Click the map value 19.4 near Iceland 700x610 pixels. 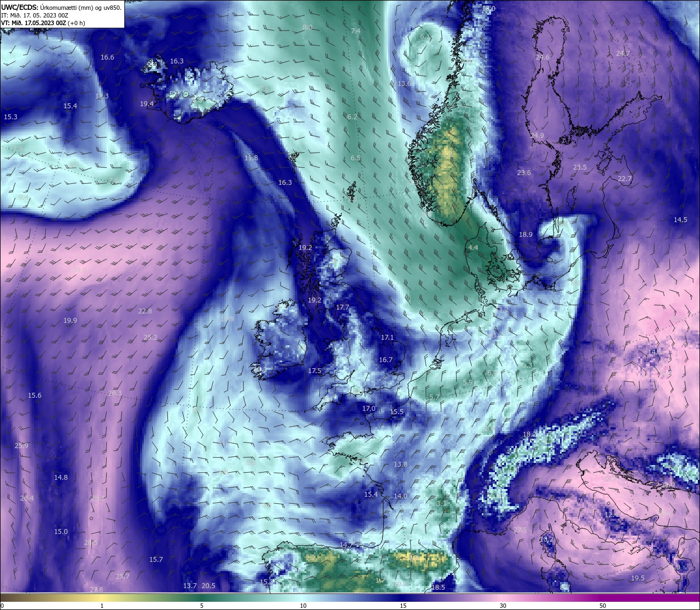147,104
